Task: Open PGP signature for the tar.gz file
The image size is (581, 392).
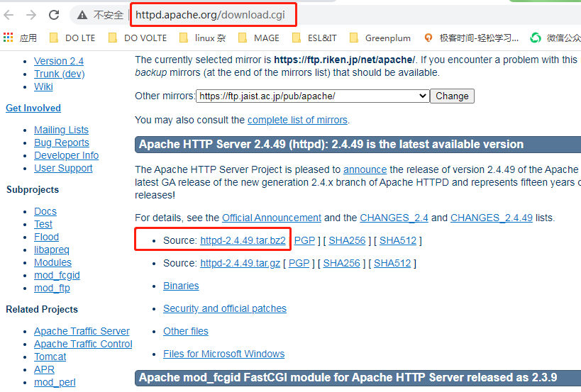Action: tap(299, 263)
